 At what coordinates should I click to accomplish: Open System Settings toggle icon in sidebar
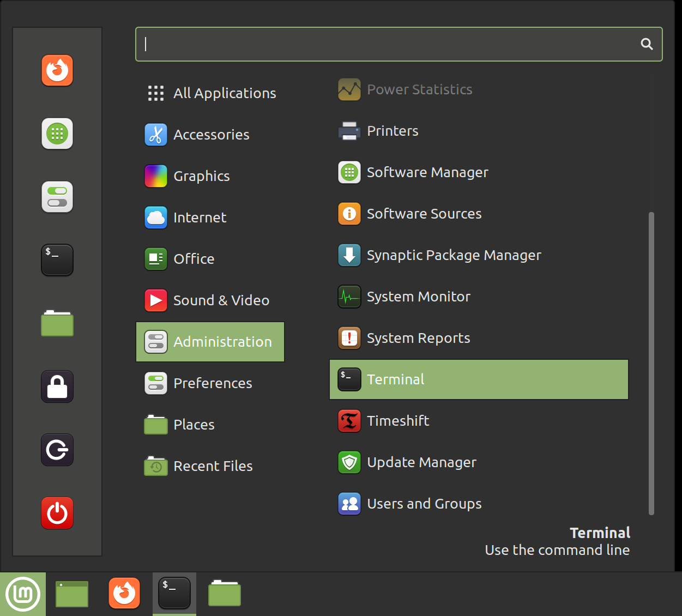point(57,197)
